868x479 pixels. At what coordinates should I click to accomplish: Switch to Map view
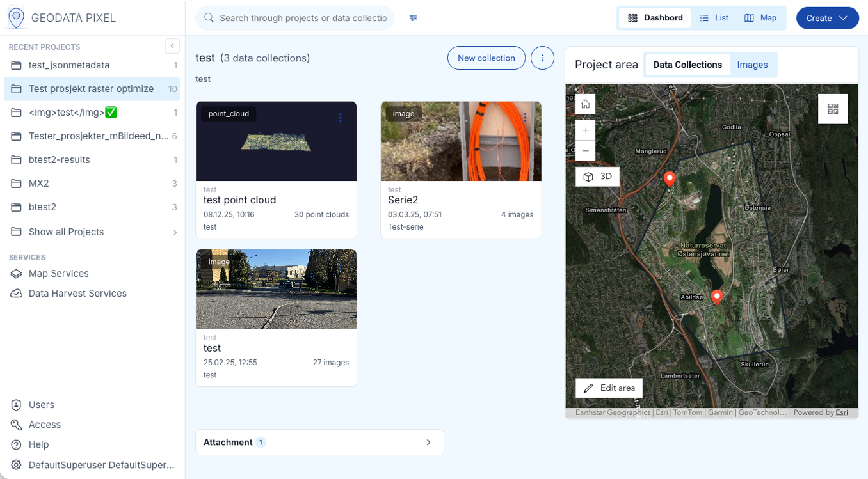click(x=760, y=18)
